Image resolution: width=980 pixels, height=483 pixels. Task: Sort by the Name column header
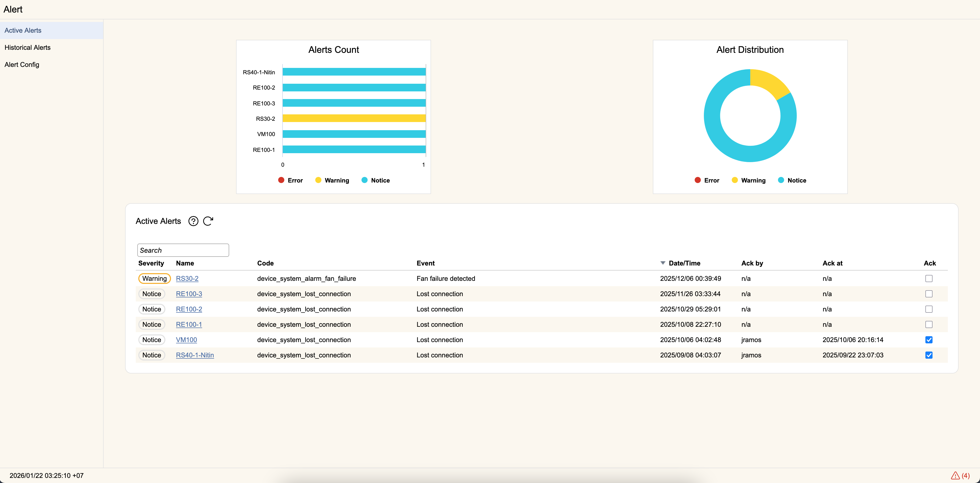click(185, 263)
